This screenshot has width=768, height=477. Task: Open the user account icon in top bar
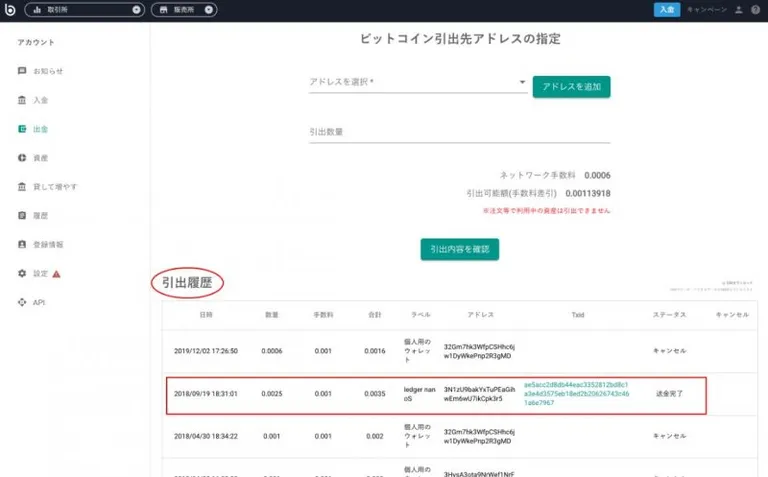[739, 10]
